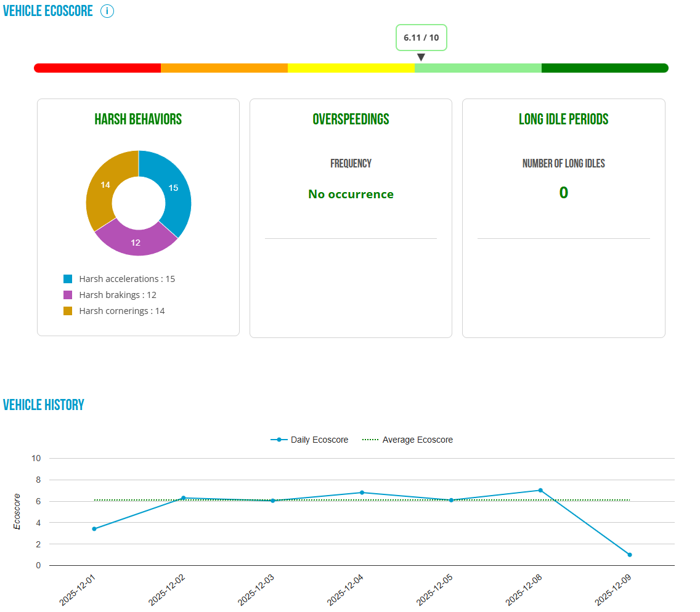This screenshot has width=700, height=612.
Task: Click the yellow section of ecoscore bar
Action: click(351, 68)
